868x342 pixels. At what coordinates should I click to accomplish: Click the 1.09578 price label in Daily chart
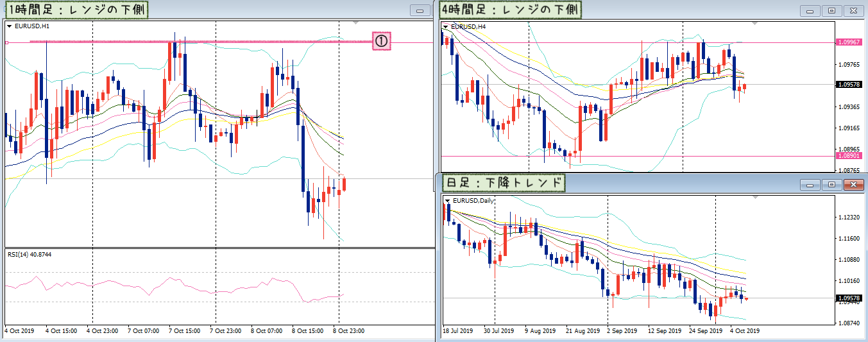click(x=849, y=298)
